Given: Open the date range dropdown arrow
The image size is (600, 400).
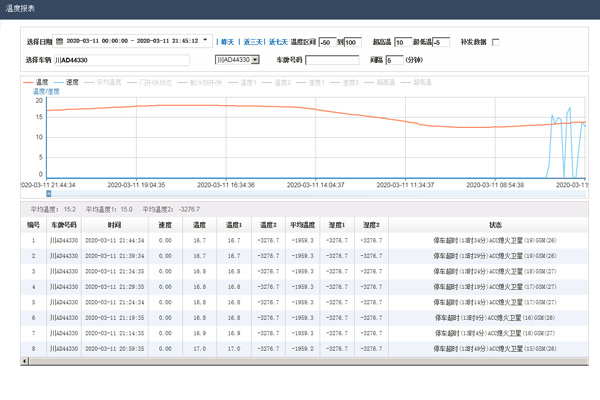Looking at the screenshot, I should (206, 42).
